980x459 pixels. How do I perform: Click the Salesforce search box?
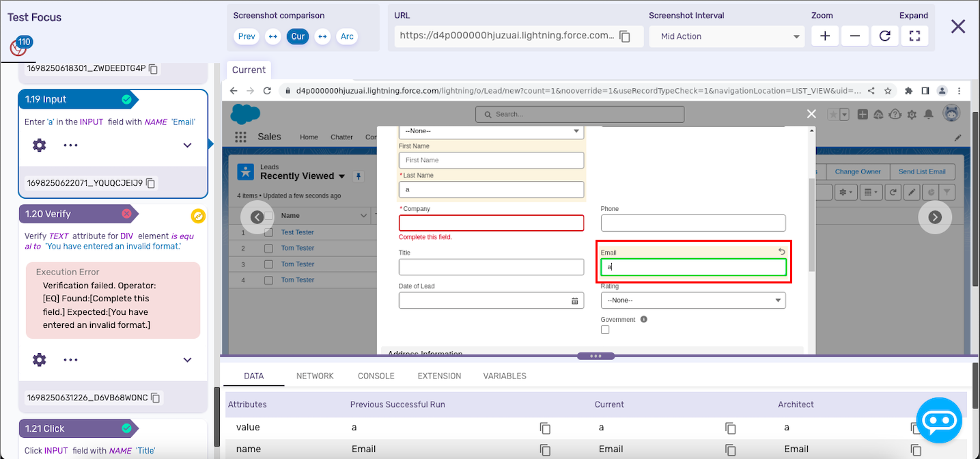580,114
